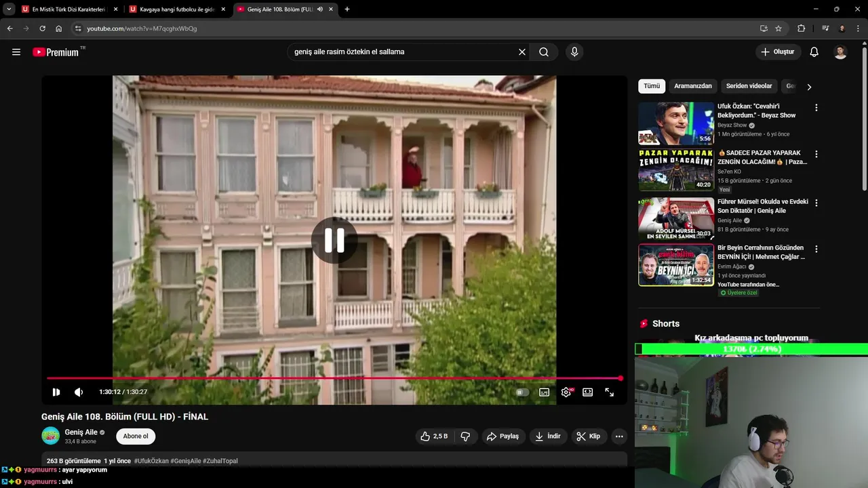
Task: Select the Aramanızdan filter chip
Action: click(693, 86)
